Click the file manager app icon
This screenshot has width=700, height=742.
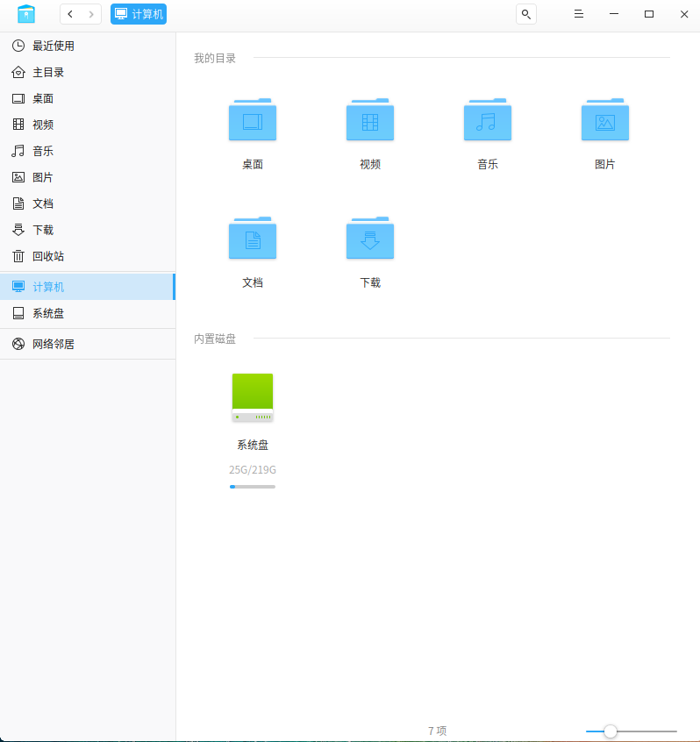26,14
